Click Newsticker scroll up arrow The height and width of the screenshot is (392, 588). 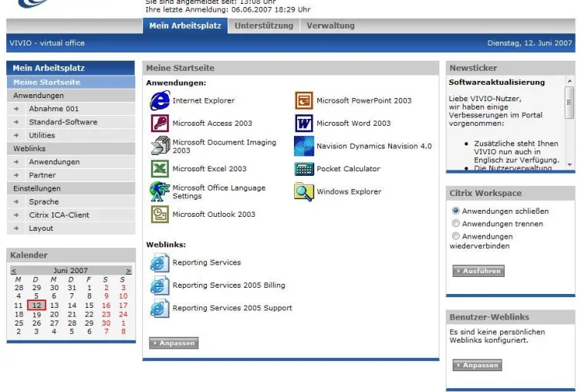[x=569, y=81]
